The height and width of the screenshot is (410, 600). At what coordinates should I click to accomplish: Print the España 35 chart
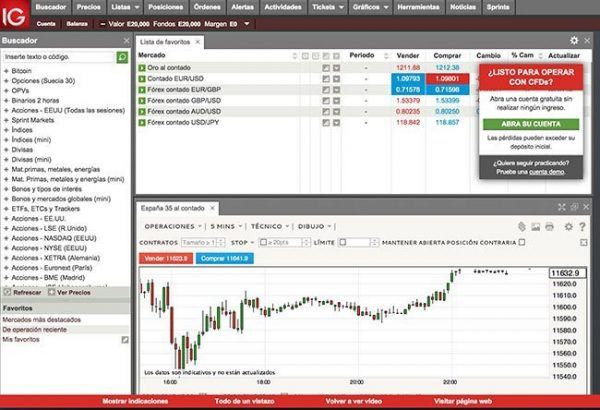[549, 227]
